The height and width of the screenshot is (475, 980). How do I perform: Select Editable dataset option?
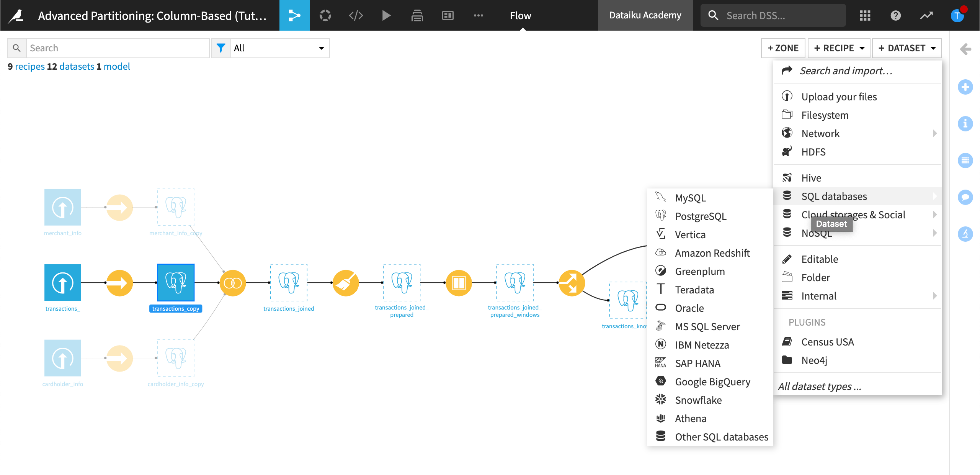pos(857,259)
